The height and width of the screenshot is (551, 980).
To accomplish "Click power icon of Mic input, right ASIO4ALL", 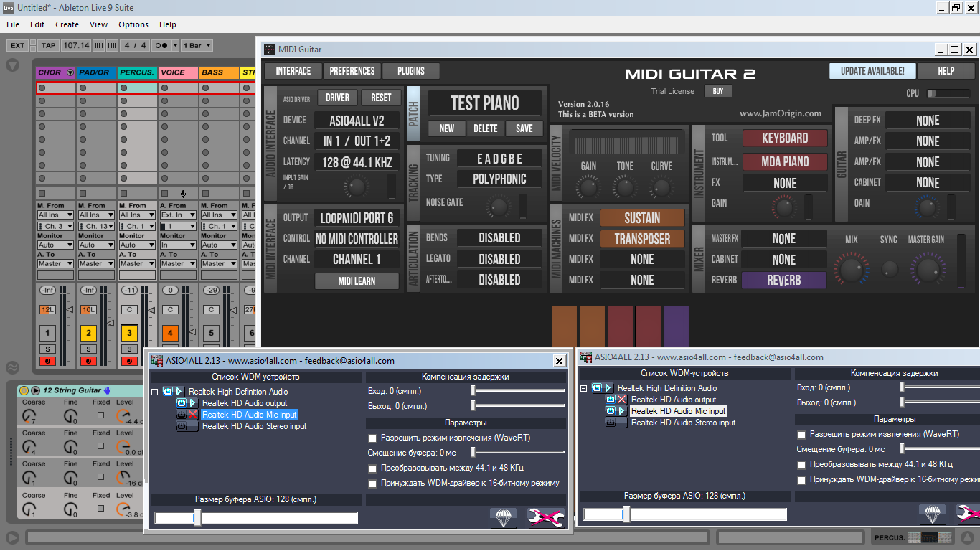I will pos(611,411).
